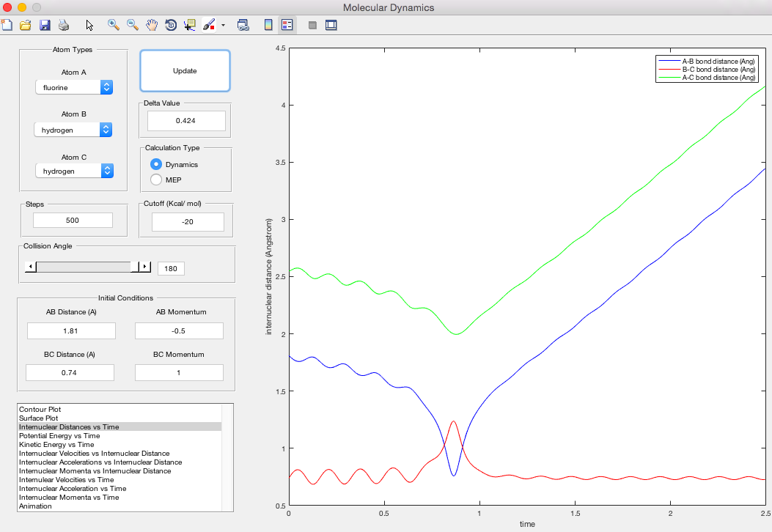This screenshot has width=772, height=532.
Task: Toggle the Insert Legend toolbar button
Action: coord(287,25)
